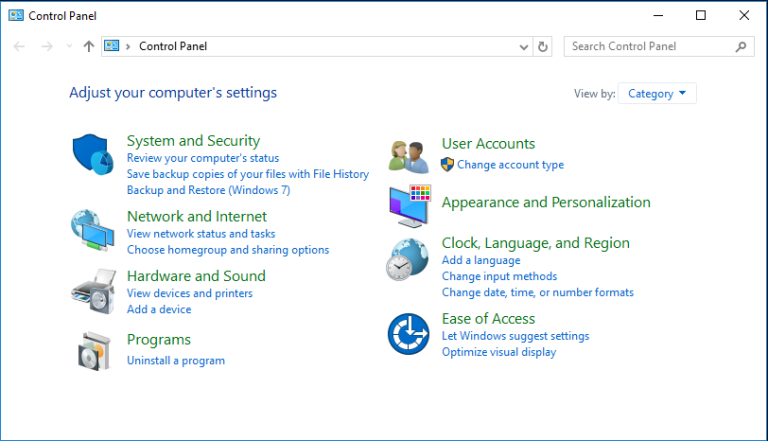Screen dimensions: 768x441
Task: Click the Ease of Access icon
Action: (x=408, y=334)
